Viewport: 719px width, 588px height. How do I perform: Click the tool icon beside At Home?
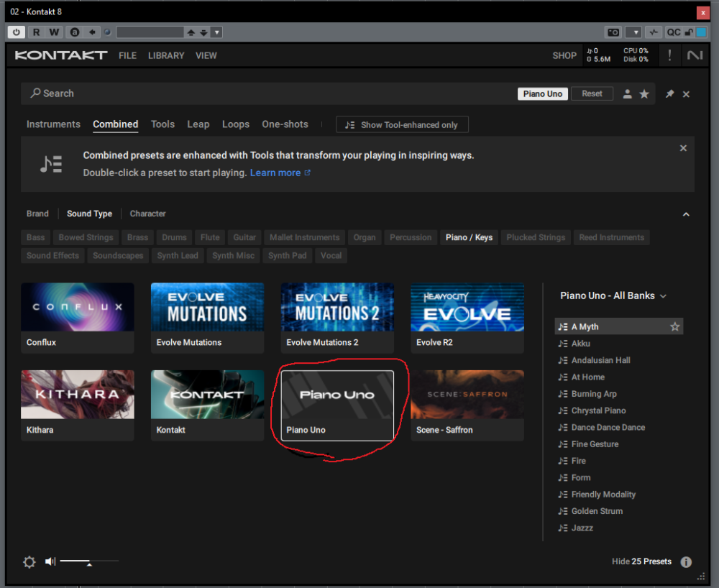563,377
